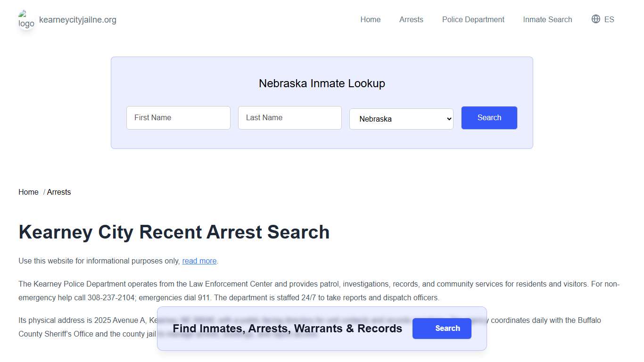Click the Last Name input field
This screenshot has height=362, width=644.
[x=289, y=118]
